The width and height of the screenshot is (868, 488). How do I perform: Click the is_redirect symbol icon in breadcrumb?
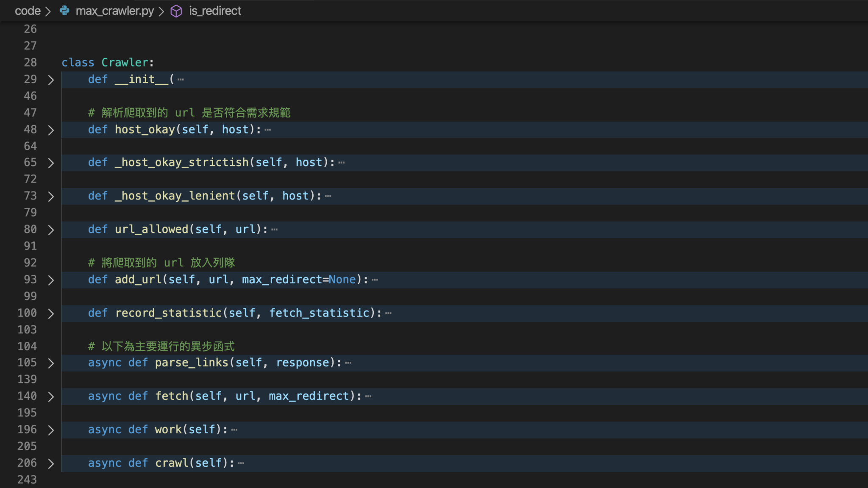[x=176, y=11]
